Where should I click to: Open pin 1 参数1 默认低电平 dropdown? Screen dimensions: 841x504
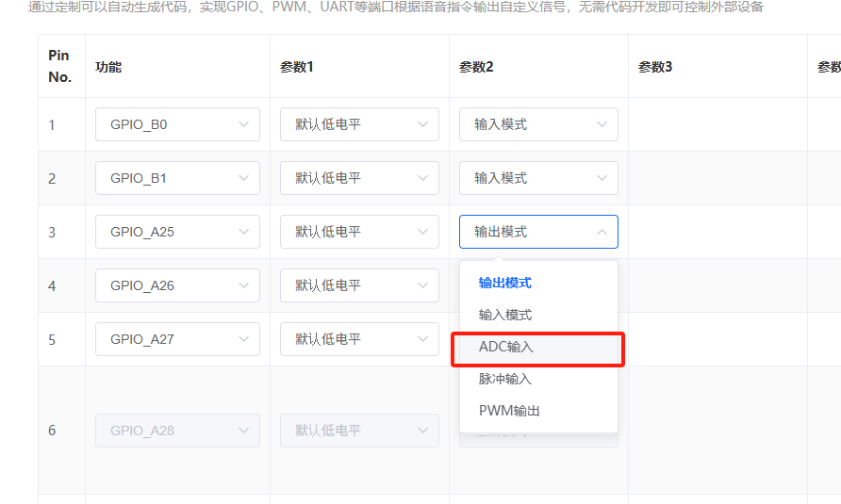pos(359,124)
